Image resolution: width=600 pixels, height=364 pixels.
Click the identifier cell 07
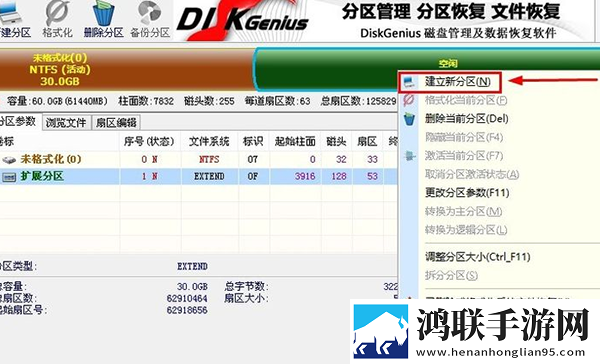pos(253,159)
